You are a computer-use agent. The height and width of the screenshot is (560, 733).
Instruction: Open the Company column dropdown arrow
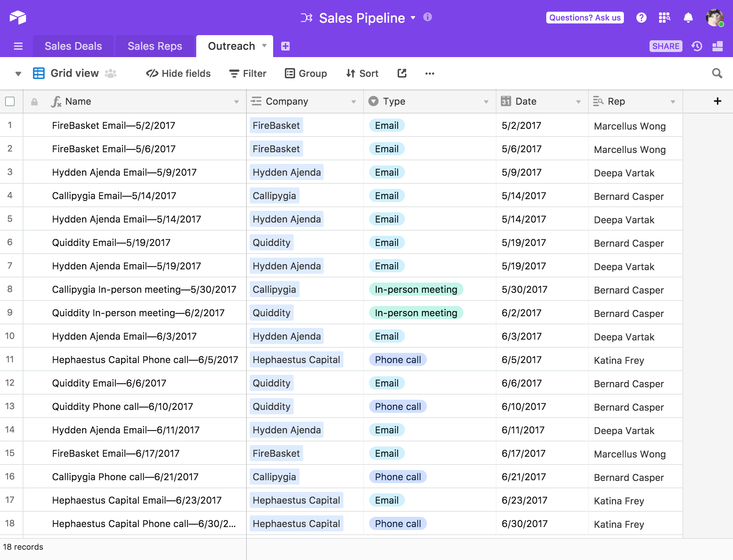[x=354, y=102]
